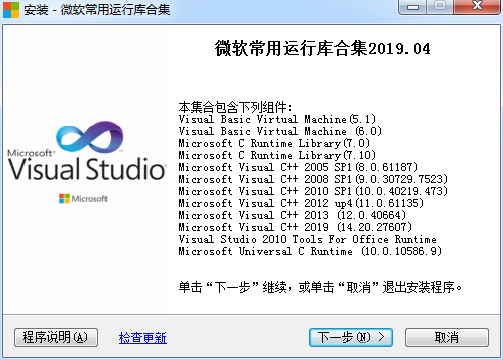Click Visual C++ 2012 up4 entry

(x=301, y=203)
